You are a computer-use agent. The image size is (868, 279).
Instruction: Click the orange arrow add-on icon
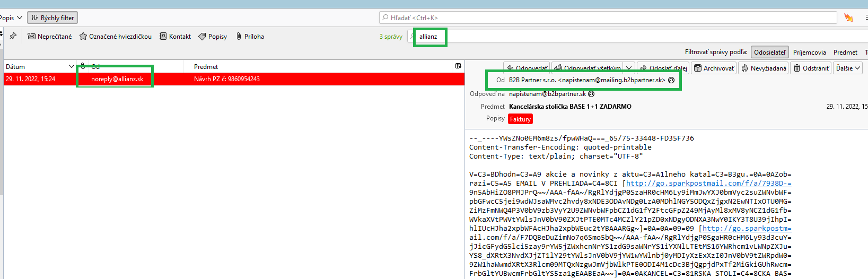[x=848, y=18]
